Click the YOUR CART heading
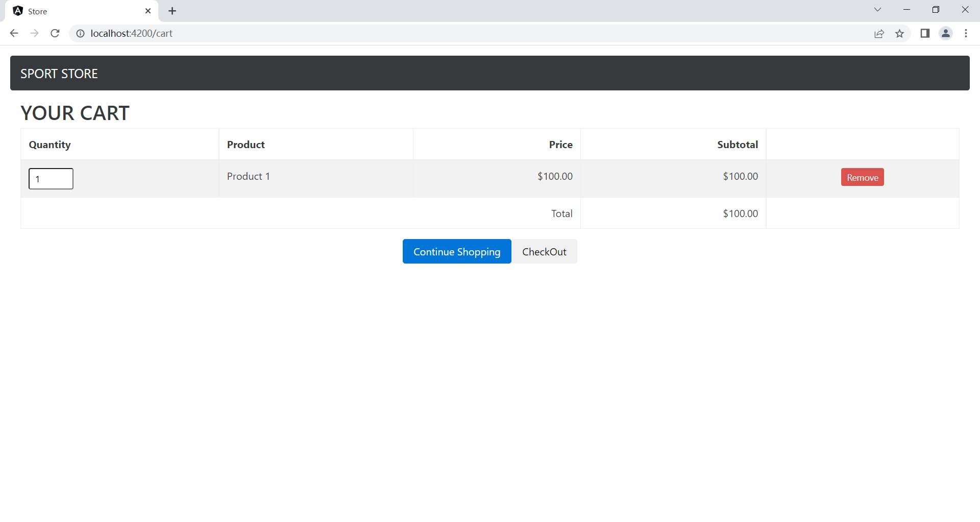The width and height of the screenshot is (980, 522). click(75, 113)
